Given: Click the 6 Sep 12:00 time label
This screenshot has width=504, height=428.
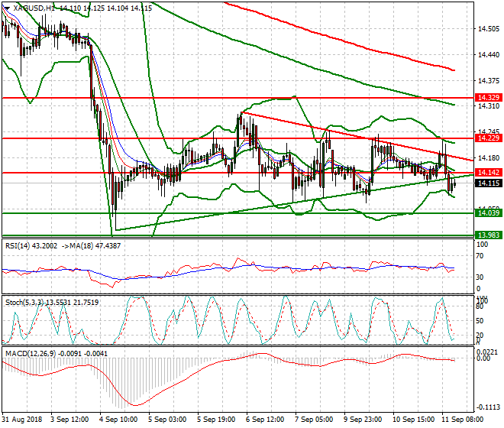Looking at the screenshot, I should pyautogui.click(x=265, y=420).
